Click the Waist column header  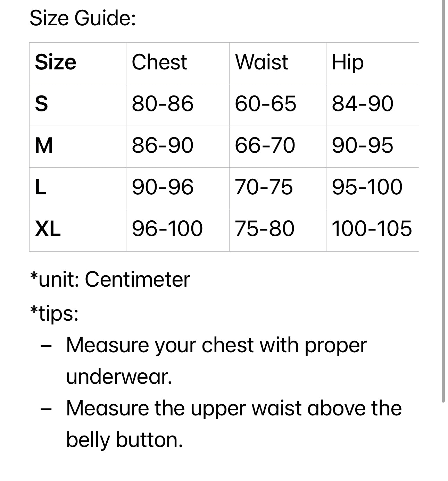(x=262, y=62)
